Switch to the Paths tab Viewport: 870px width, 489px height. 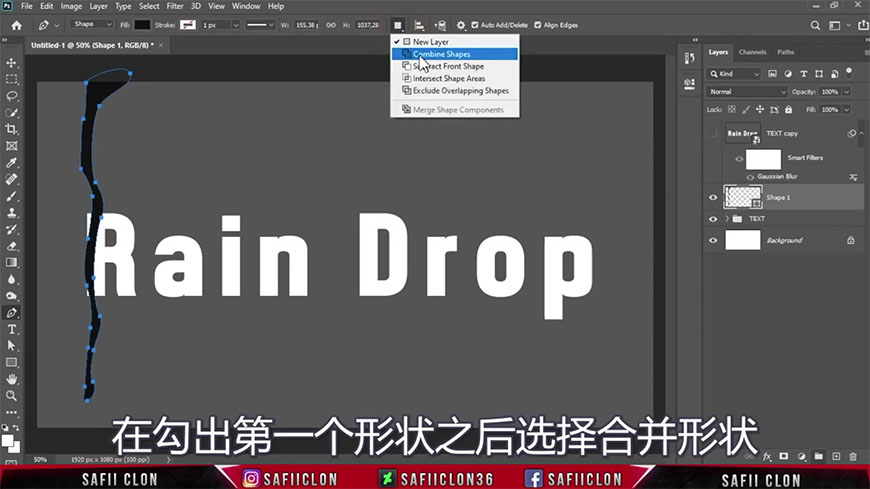click(785, 52)
